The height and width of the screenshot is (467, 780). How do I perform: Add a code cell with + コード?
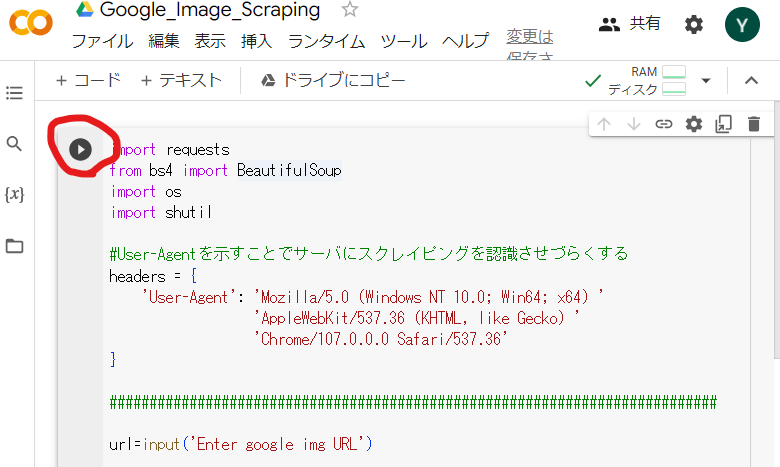pos(88,81)
